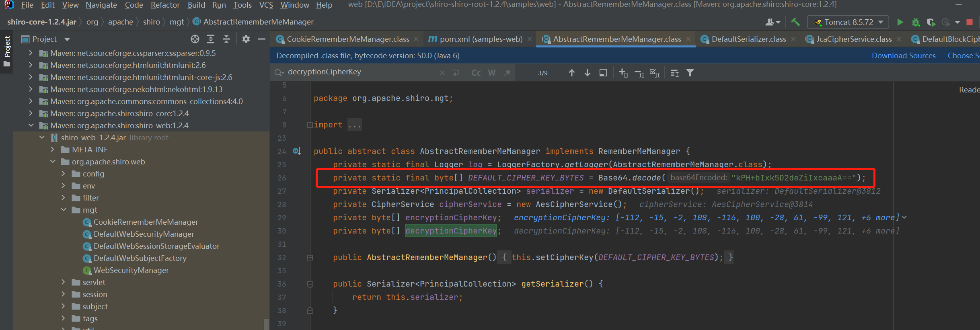Open the Refactor menu
This screenshot has height=330, width=980.
(x=165, y=5)
